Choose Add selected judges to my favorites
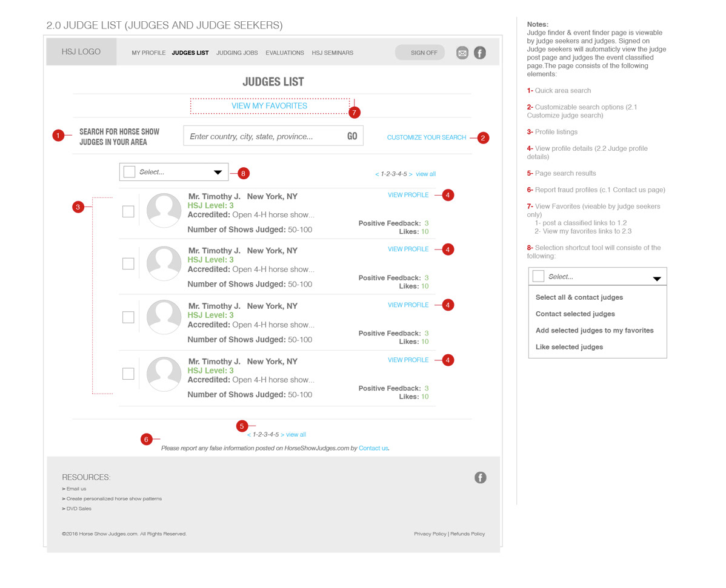This screenshot has width=726, height=588. [x=594, y=330]
